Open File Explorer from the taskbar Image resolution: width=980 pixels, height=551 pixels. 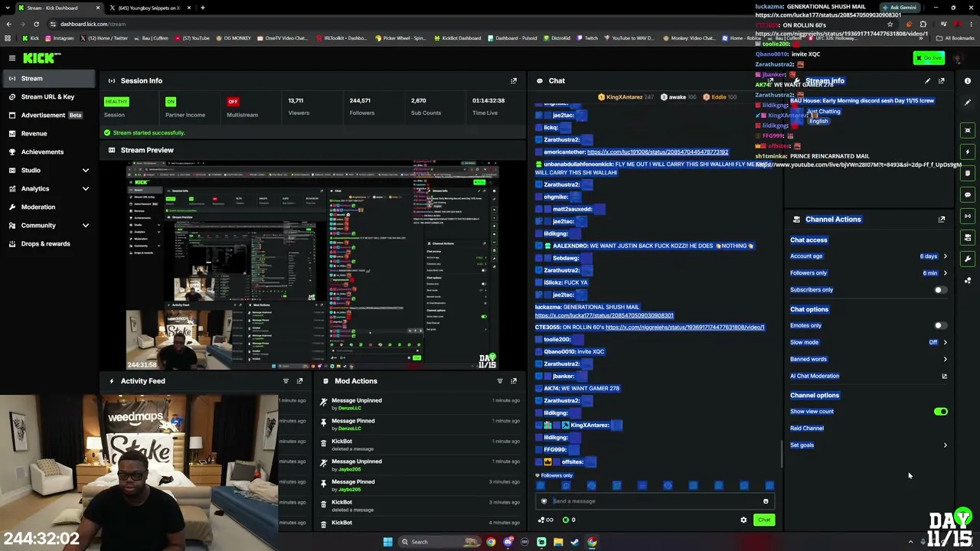coord(558,542)
